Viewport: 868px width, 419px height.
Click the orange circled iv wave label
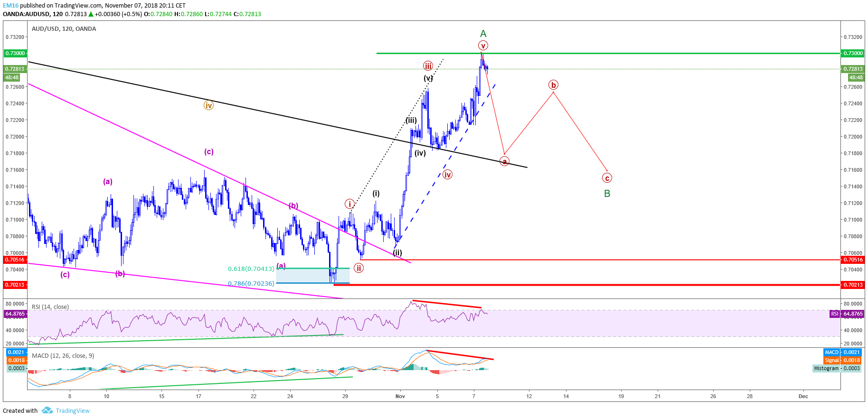[x=208, y=105]
